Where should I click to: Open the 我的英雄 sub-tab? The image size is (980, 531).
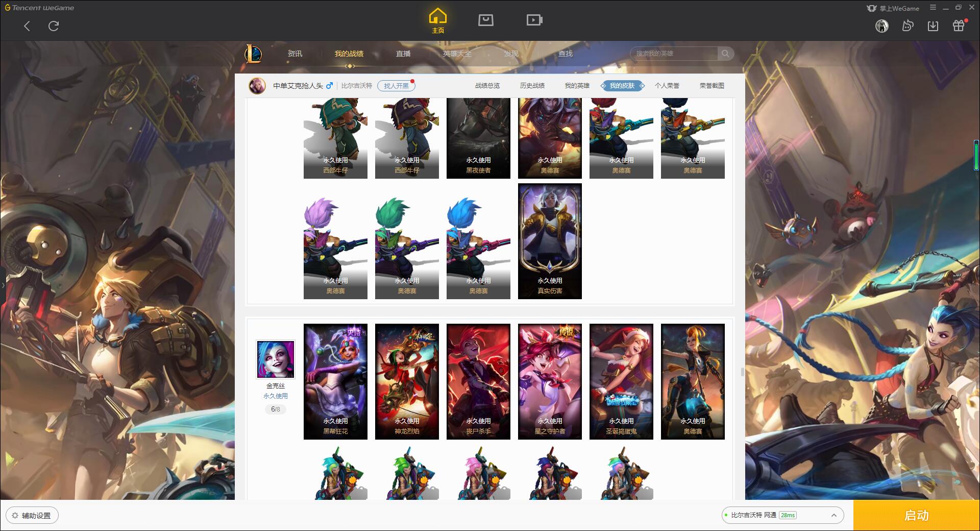click(x=577, y=86)
